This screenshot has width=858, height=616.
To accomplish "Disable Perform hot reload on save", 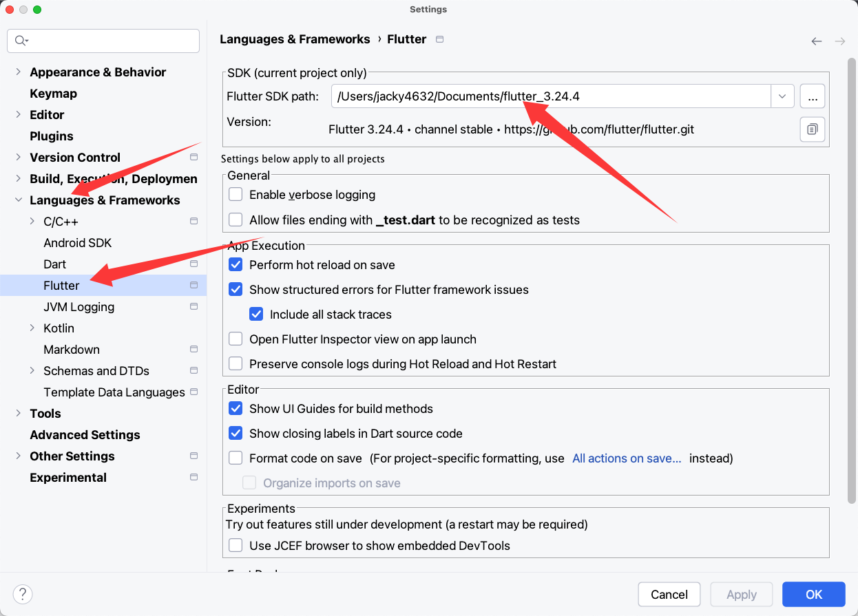I will click(x=236, y=265).
